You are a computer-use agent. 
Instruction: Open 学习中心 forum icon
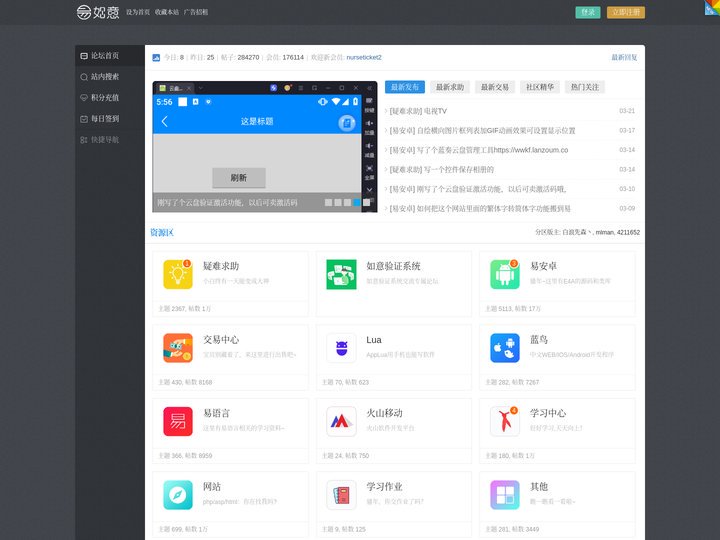pyautogui.click(x=505, y=421)
